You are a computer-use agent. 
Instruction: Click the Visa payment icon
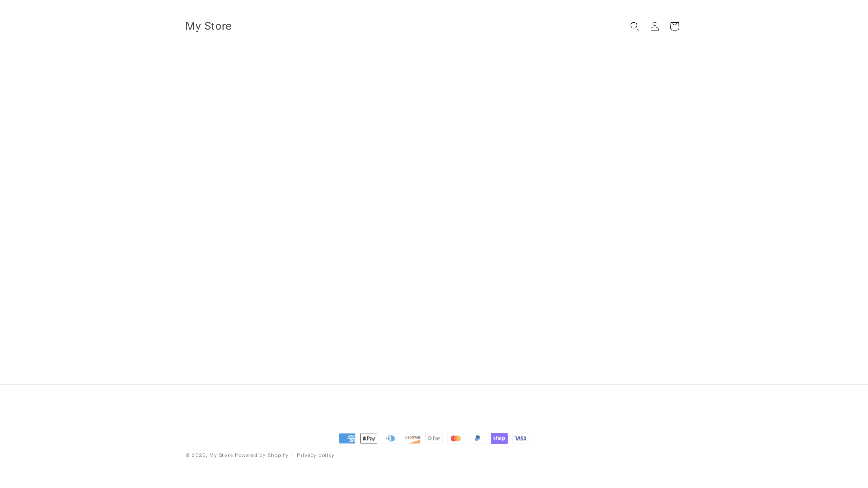click(x=521, y=438)
